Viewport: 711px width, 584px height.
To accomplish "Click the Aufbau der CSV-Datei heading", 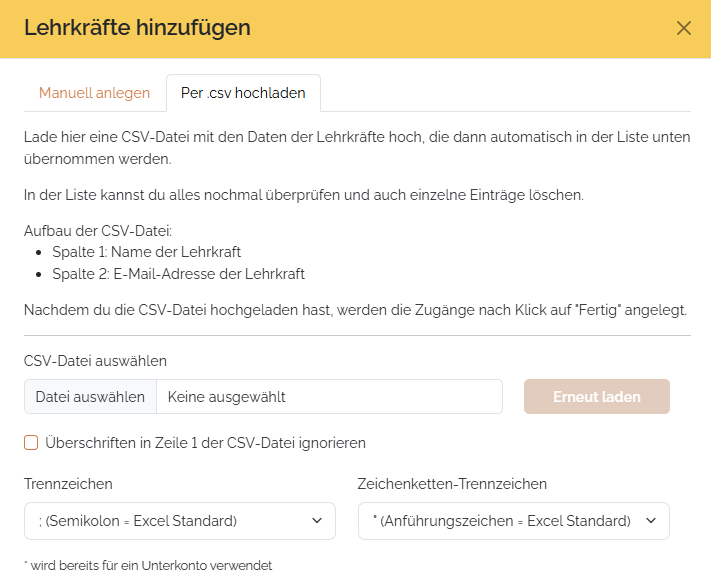I will (x=98, y=231).
